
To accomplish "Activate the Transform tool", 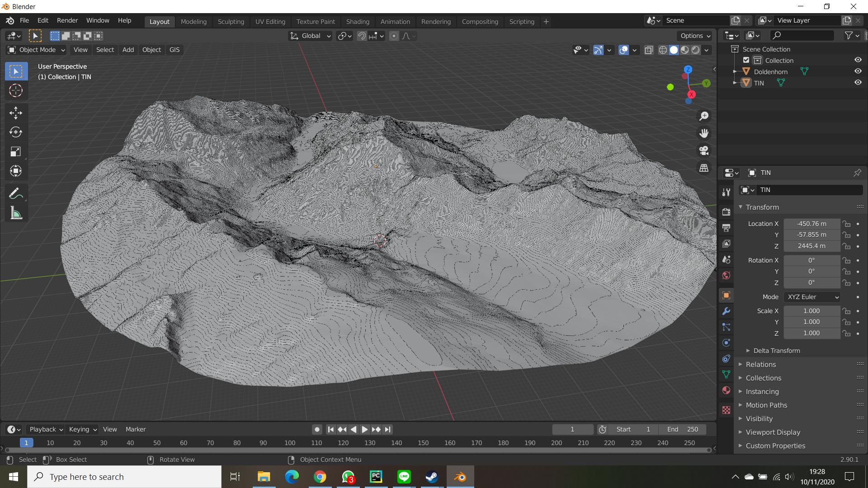I will (16, 171).
